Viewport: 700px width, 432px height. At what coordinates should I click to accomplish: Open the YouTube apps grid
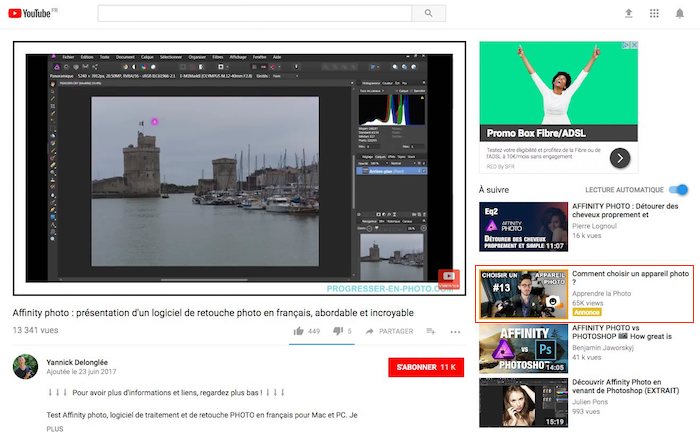coord(654,13)
